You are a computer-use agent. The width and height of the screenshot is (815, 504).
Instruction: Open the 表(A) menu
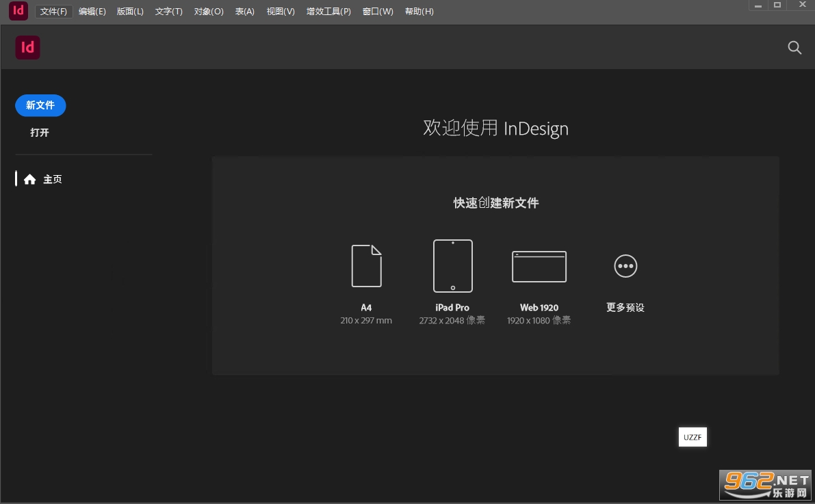(244, 11)
